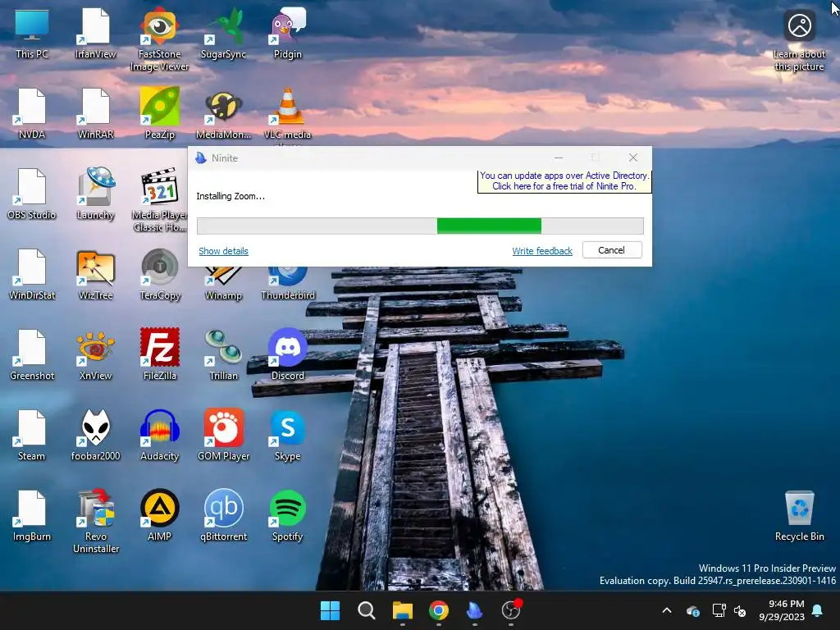This screenshot has width=840, height=630.
Task: Click the Ninite Pro free trial notice
Action: click(x=564, y=181)
